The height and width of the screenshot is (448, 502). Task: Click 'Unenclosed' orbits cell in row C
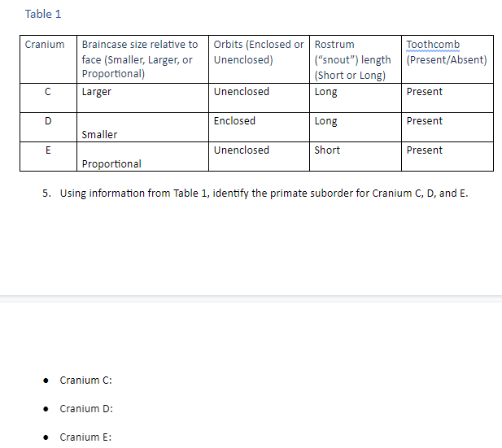(259, 98)
